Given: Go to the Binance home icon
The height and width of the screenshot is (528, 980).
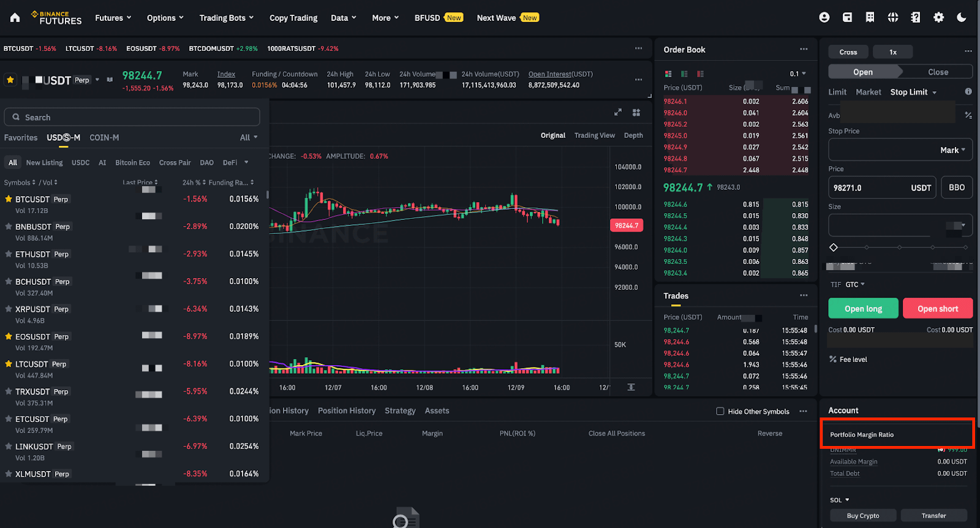Looking at the screenshot, I should tap(15, 18).
